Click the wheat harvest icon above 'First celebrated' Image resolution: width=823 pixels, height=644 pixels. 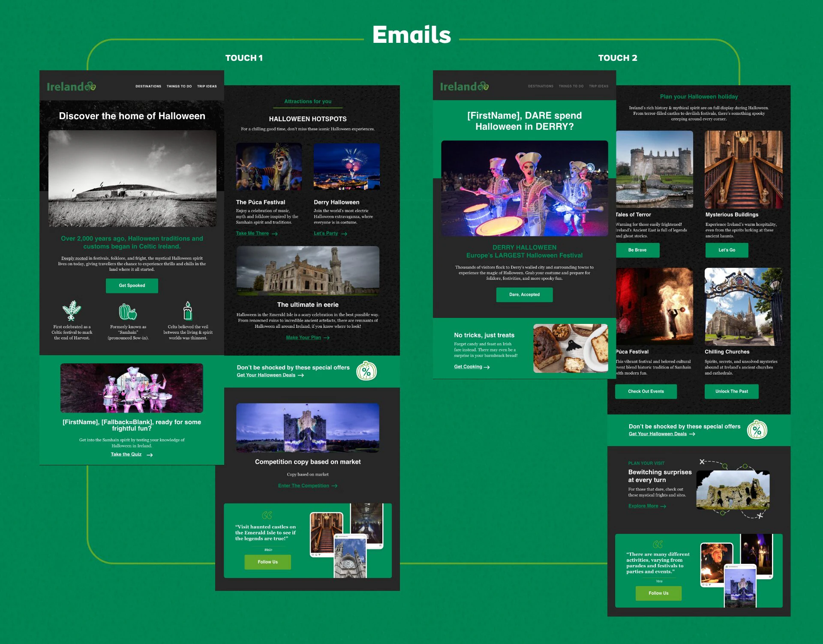coord(72,311)
